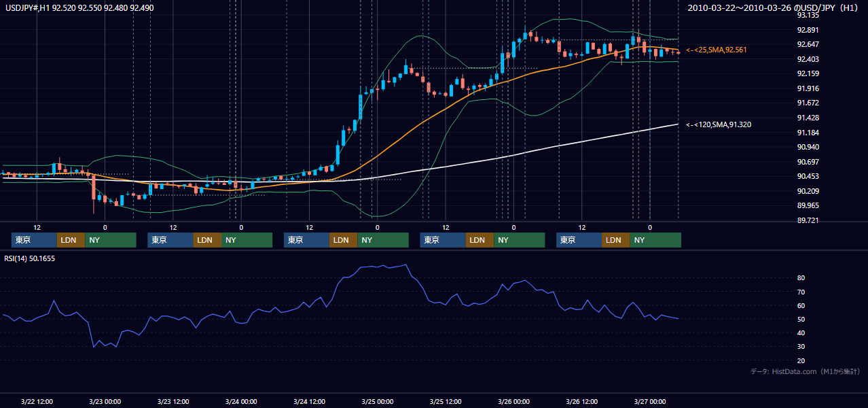The width and height of the screenshot is (868, 408).
Task: Click the 3/23 00:00 time axis label
Action: click(105, 402)
